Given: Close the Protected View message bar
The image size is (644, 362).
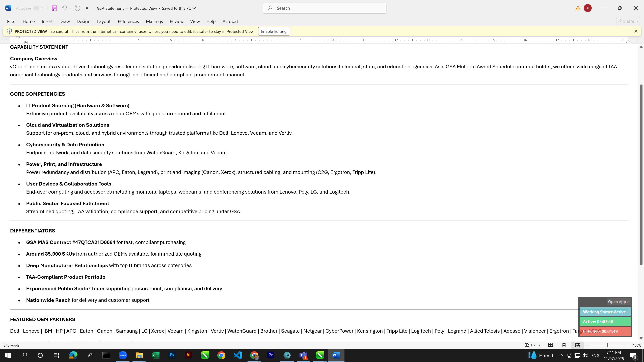Looking at the screenshot, I should coord(636,31).
